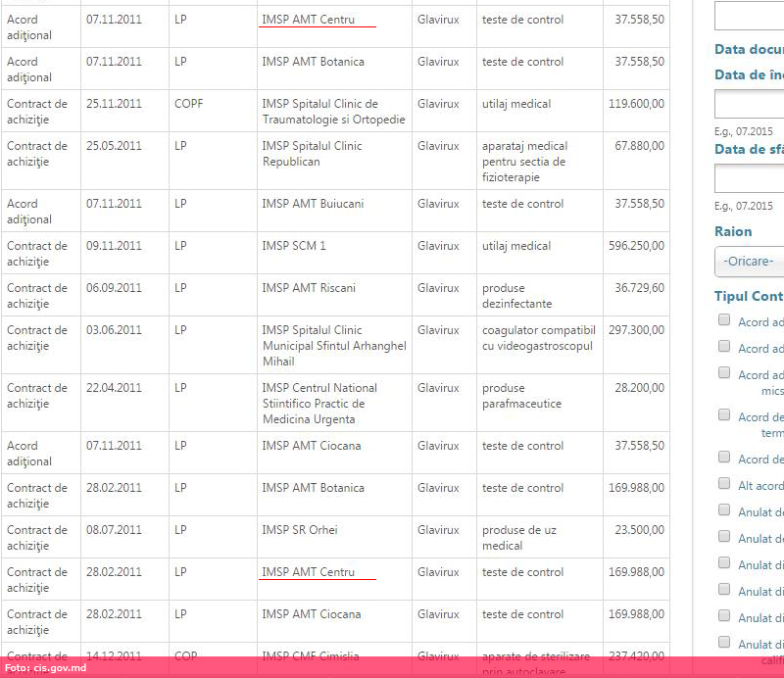This screenshot has width=784, height=678.
Task: Enable the "Acord ad… mics" checkbox
Action: coord(724,372)
